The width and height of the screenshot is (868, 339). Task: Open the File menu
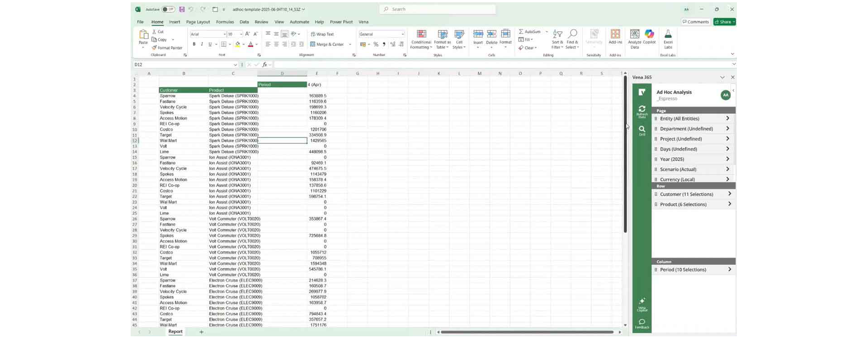tap(140, 22)
